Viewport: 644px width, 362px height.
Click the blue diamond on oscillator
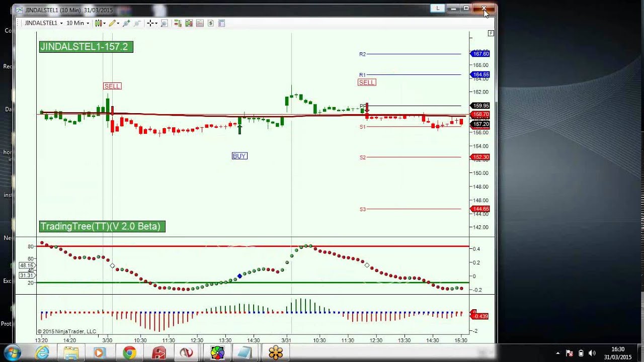tap(239, 276)
